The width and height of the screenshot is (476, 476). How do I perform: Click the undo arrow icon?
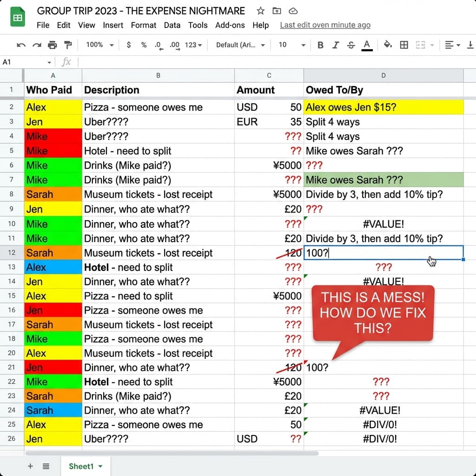point(21,45)
